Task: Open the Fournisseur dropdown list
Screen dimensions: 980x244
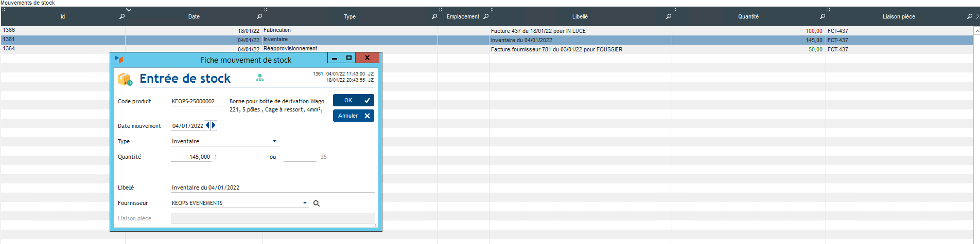Action: tap(305, 203)
